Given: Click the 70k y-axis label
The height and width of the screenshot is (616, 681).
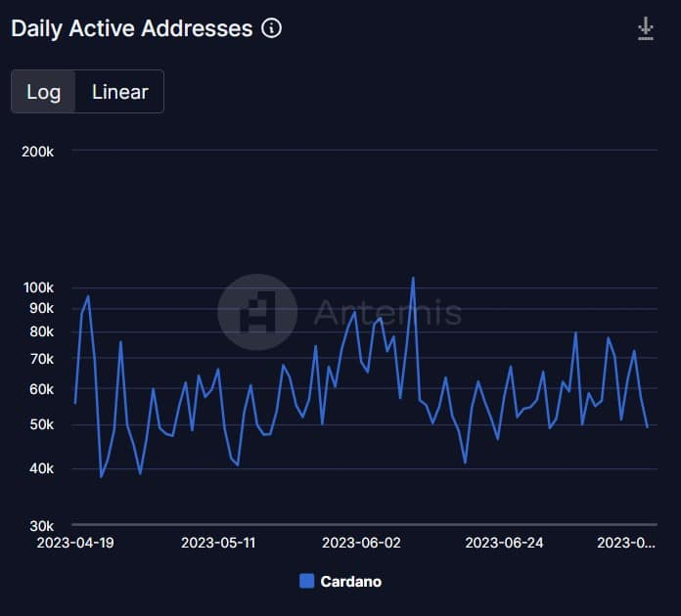Looking at the screenshot, I should tap(42, 359).
